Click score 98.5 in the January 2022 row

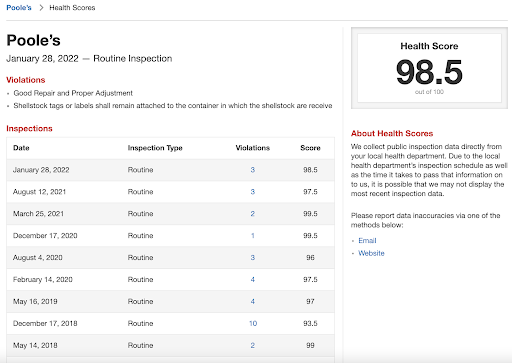(x=310, y=170)
